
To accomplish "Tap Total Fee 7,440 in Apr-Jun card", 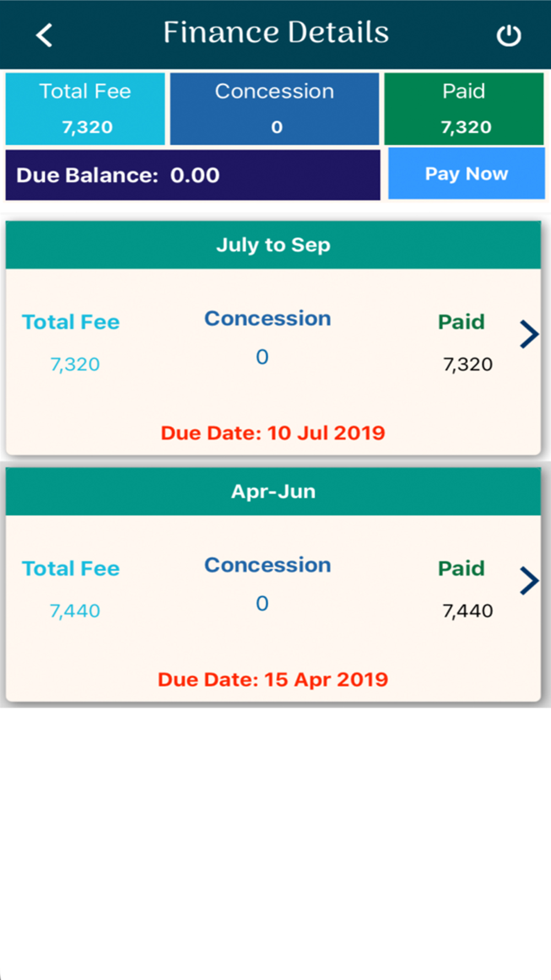I will click(75, 611).
